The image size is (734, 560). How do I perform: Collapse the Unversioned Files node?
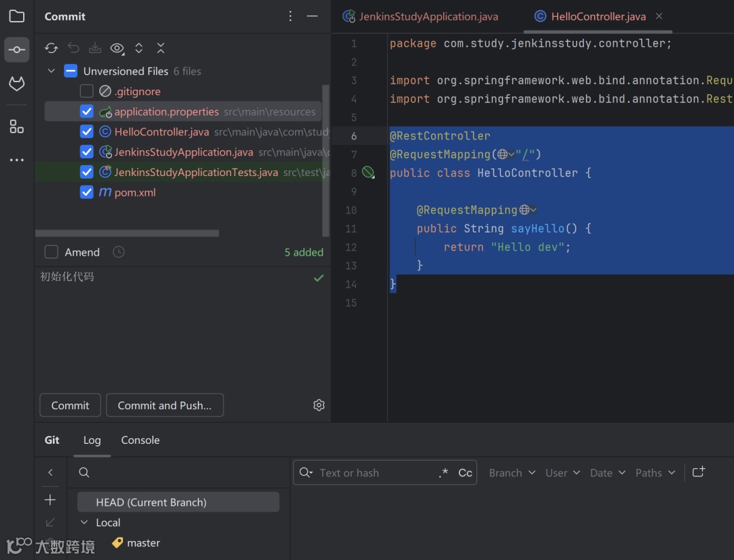52,71
